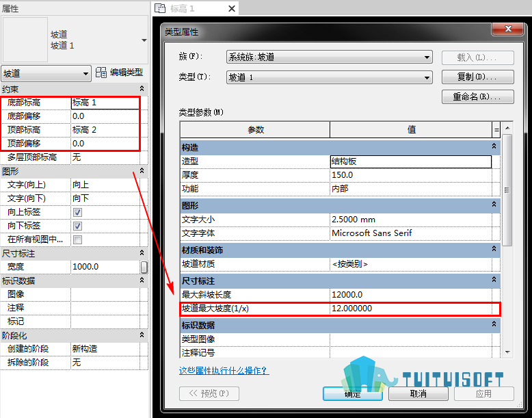Click the 拆除的阶段 value 无
Image resolution: width=532 pixels, height=418 pixels.
click(105, 363)
